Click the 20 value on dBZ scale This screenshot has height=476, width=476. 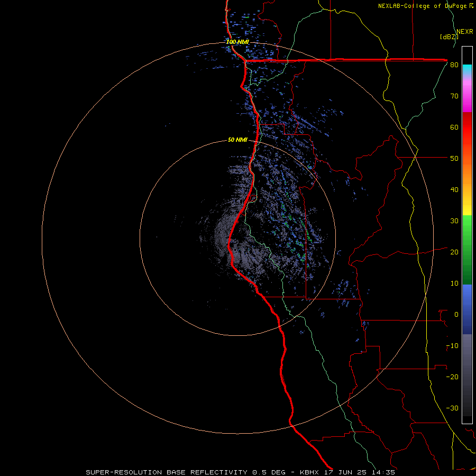tap(454, 252)
